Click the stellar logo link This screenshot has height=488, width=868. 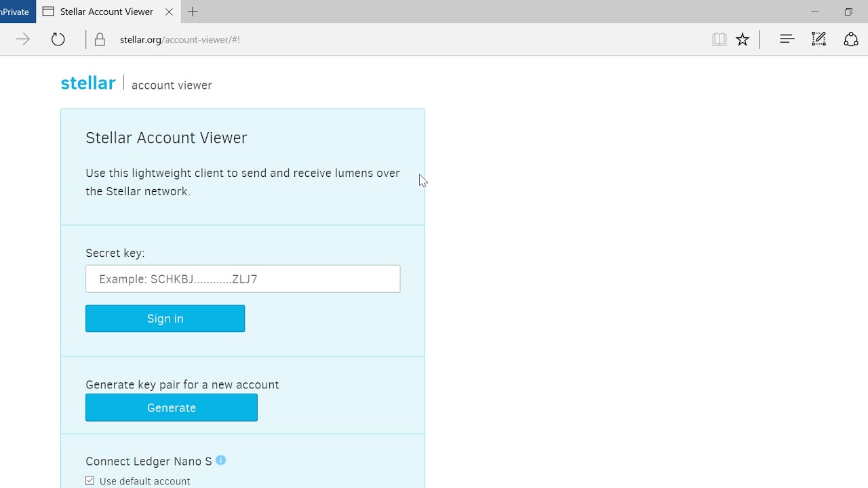point(88,83)
